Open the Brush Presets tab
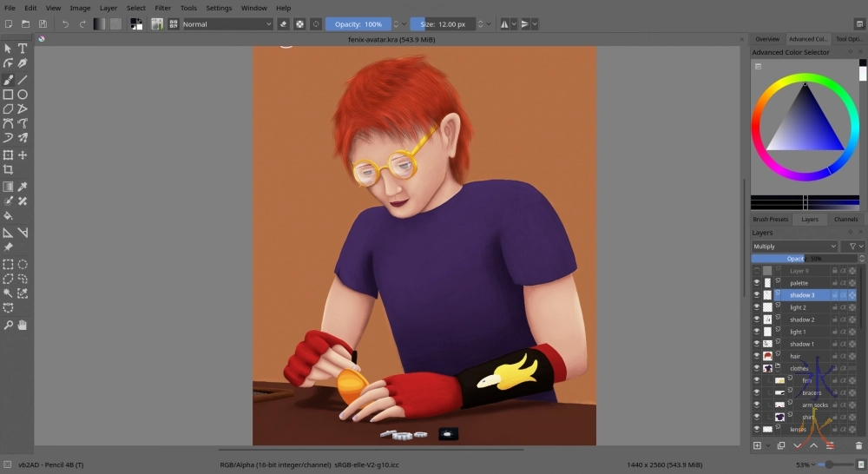 (x=770, y=220)
